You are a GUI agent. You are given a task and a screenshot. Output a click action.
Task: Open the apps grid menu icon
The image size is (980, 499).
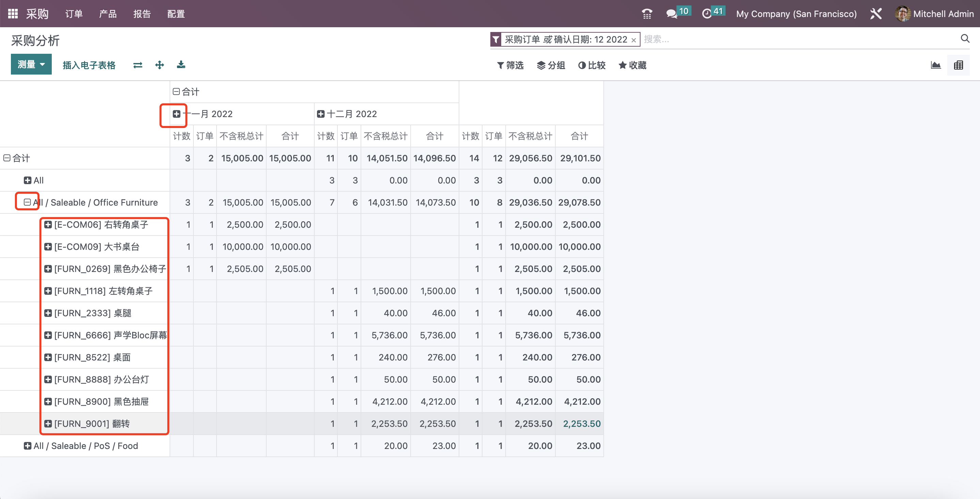point(13,14)
